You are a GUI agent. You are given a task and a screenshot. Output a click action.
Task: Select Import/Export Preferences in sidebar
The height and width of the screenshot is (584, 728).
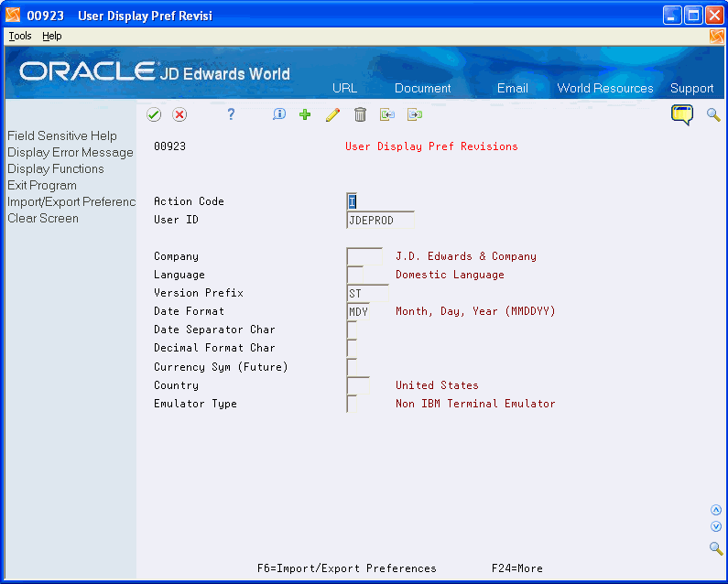click(71, 202)
